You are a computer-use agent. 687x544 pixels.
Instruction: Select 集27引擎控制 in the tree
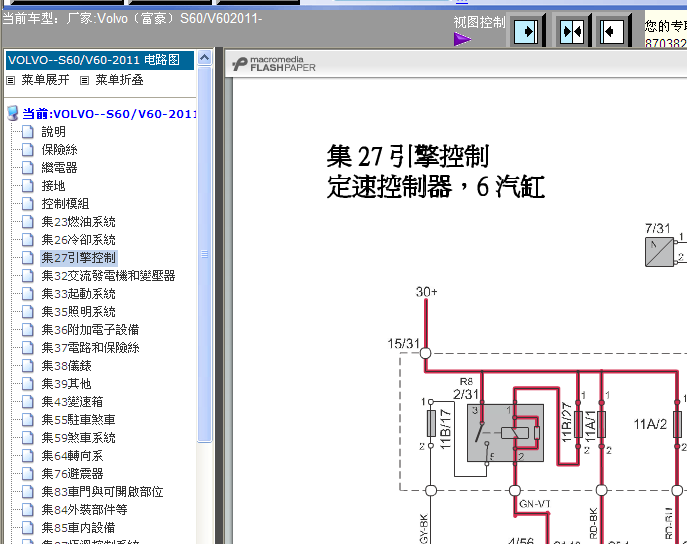coord(78,258)
